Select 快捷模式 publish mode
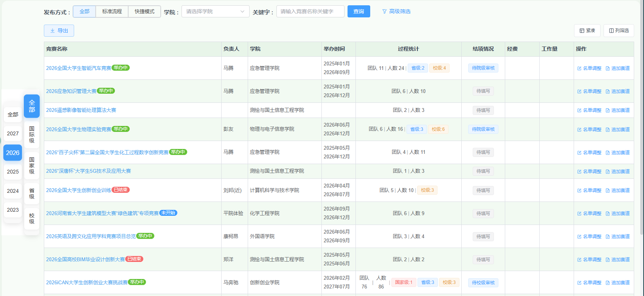Screen dimensions: 644x296 point(144,11)
